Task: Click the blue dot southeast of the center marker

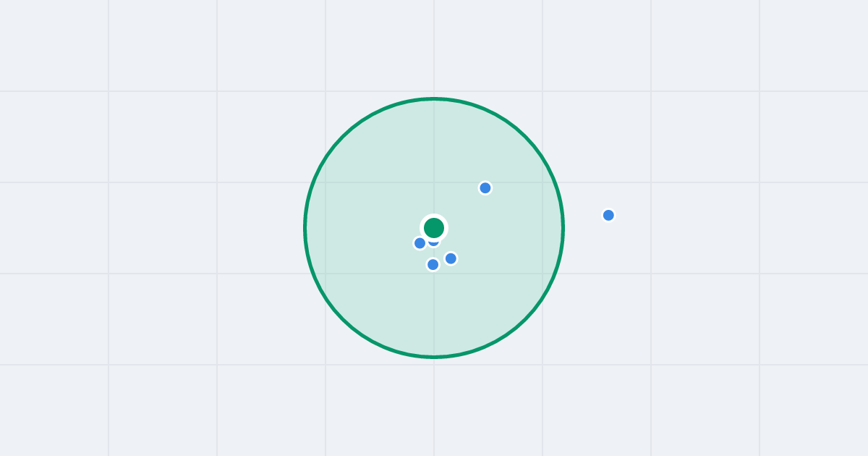Action: pyautogui.click(x=451, y=258)
